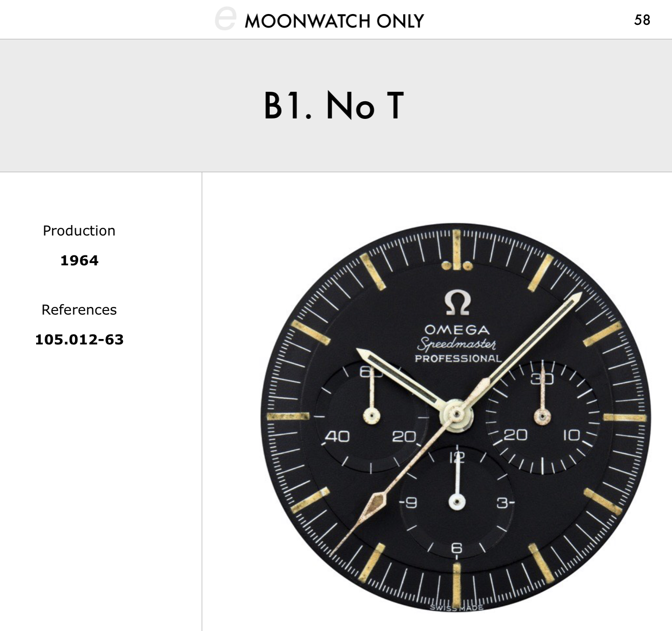Click the grey 'e' logo in header
672x631 pixels.
(225, 19)
